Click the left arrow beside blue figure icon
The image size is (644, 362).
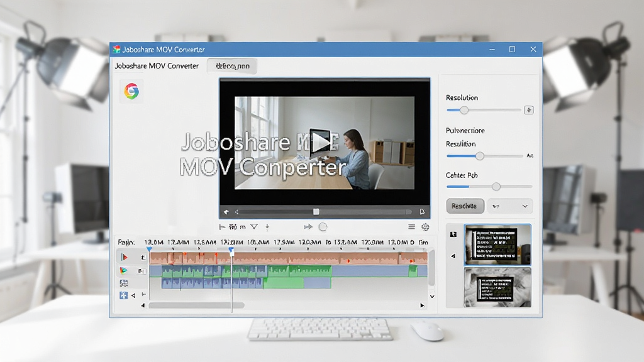(x=133, y=295)
